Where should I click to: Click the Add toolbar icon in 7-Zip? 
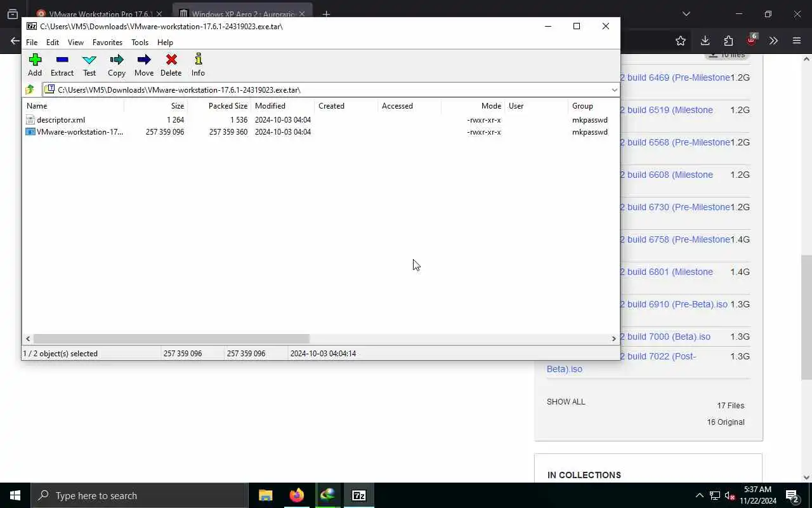(x=35, y=65)
